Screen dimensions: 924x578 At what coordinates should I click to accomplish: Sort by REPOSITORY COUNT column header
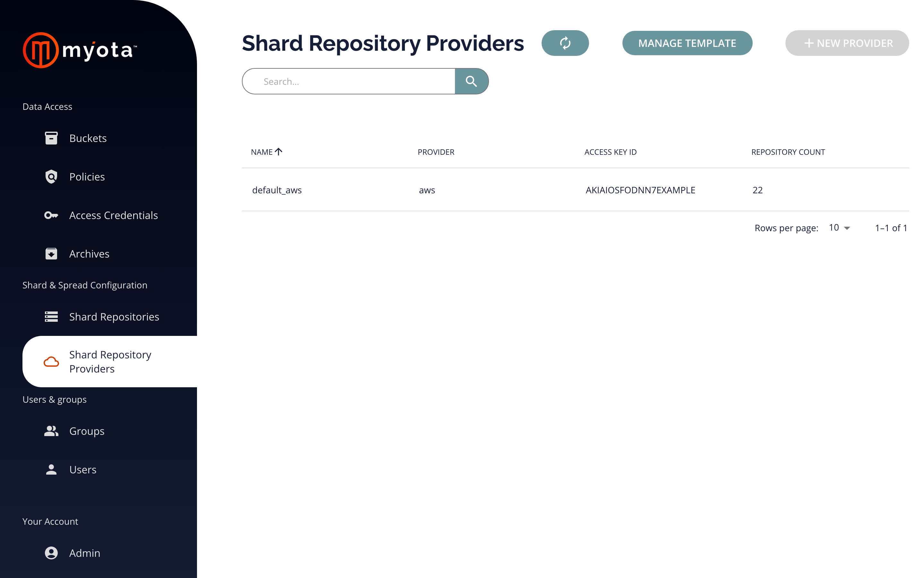(x=788, y=152)
